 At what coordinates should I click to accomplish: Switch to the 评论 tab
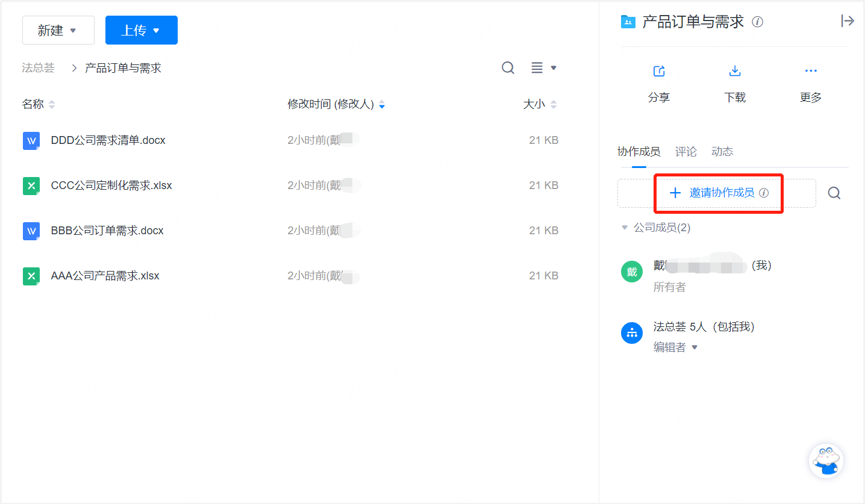pos(685,151)
